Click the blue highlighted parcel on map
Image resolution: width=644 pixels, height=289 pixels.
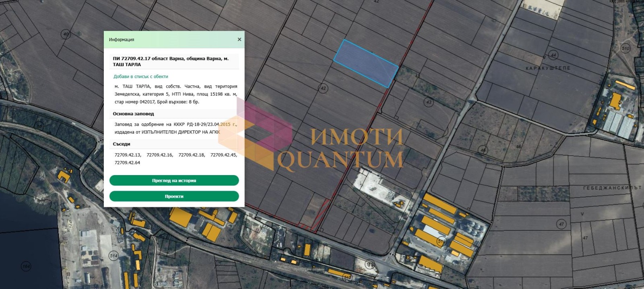pos(365,63)
